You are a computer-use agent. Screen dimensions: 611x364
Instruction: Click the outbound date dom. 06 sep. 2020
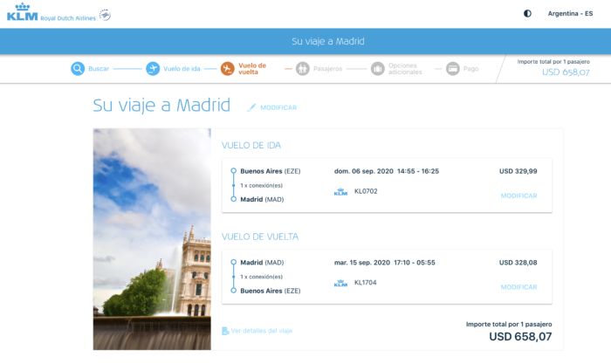(364, 171)
